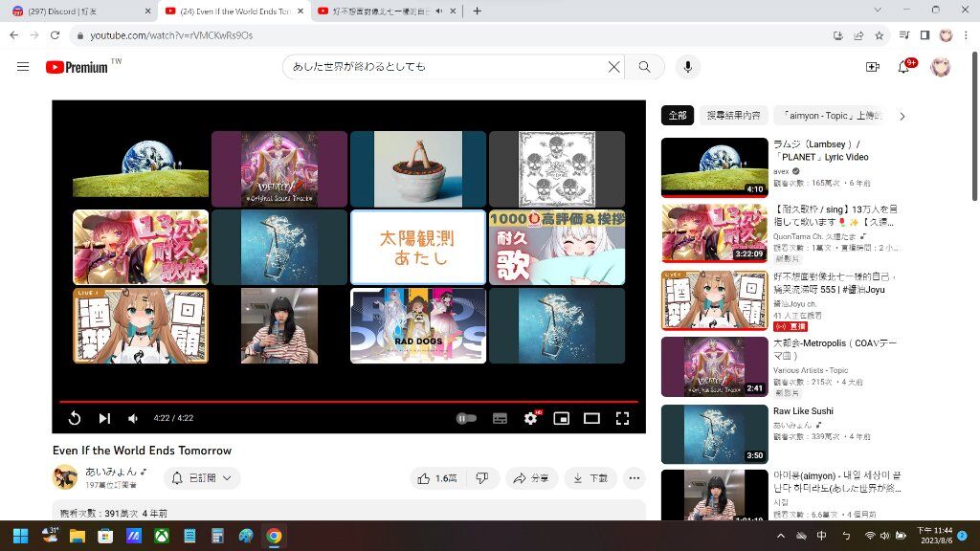
Task: Focus the YouTube search input field
Action: [448, 67]
